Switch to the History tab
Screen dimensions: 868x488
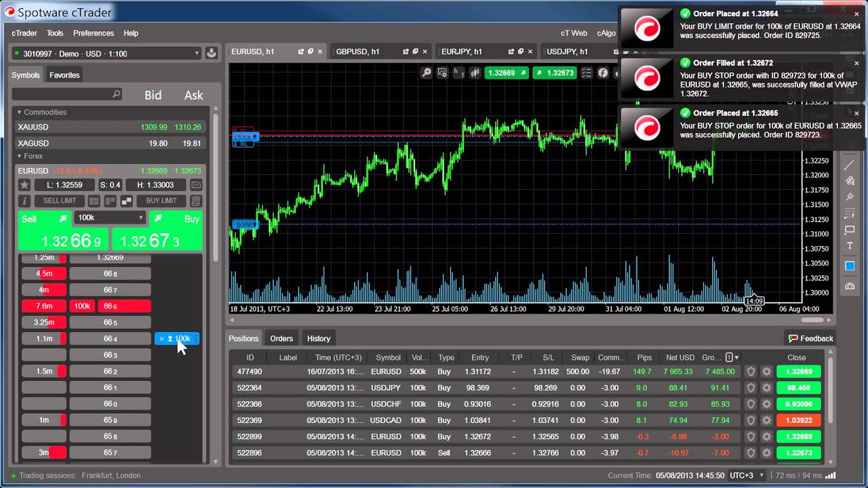319,338
